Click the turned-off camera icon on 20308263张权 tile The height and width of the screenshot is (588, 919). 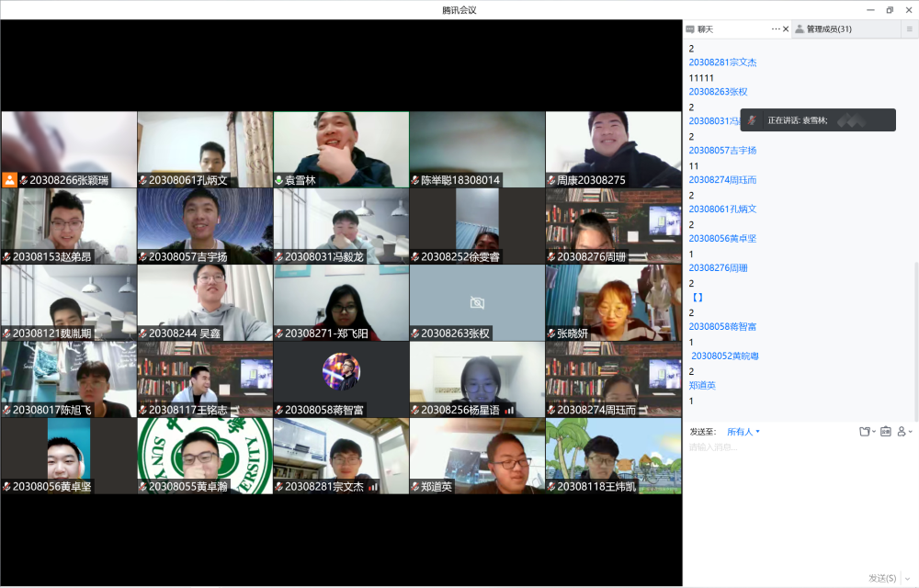tap(477, 302)
